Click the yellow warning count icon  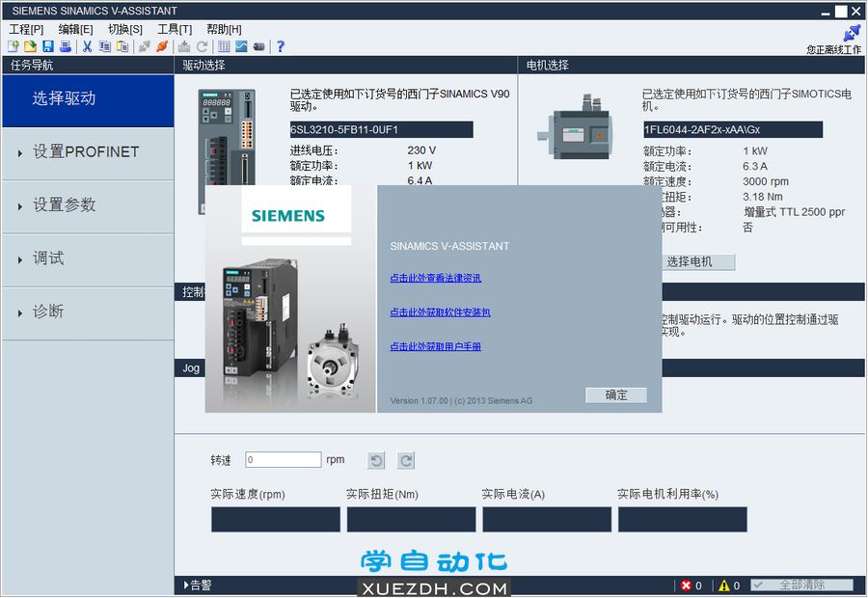724,585
